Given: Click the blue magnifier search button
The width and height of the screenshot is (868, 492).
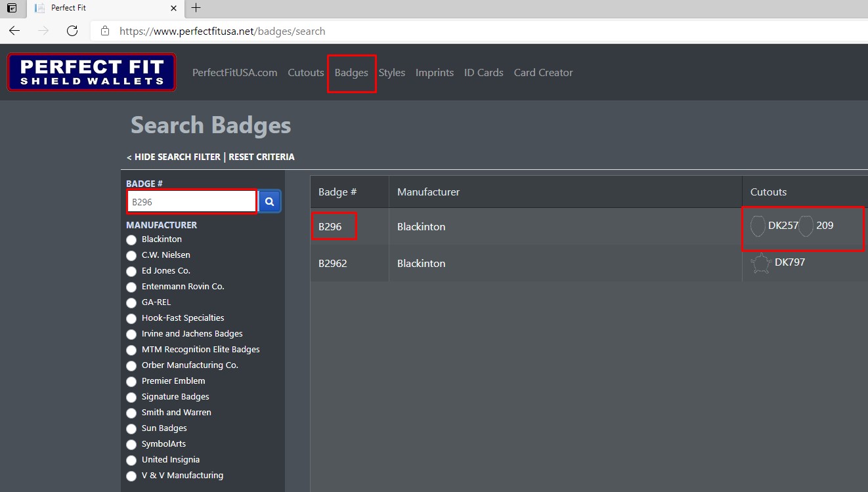Looking at the screenshot, I should coord(270,202).
